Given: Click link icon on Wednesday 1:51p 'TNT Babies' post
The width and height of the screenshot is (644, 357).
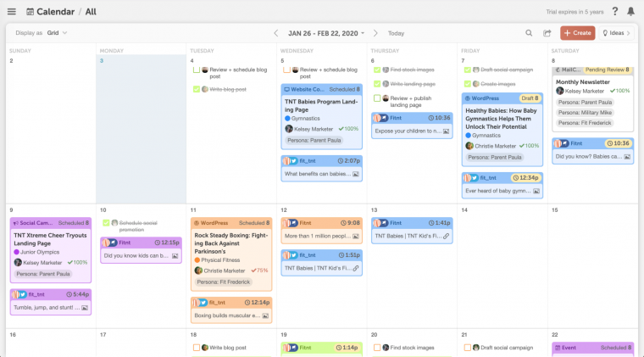Looking at the screenshot, I should click(x=356, y=268).
